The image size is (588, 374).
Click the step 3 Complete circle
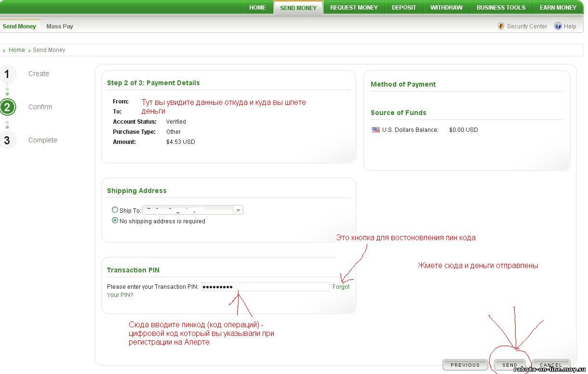click(7, 141)
